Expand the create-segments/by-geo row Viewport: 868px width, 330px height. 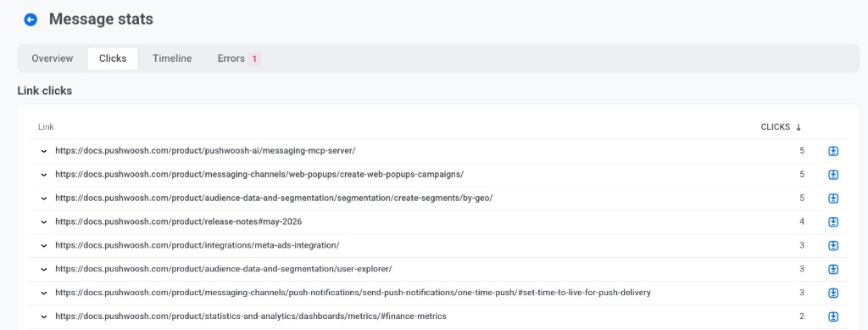coord(44,199)
